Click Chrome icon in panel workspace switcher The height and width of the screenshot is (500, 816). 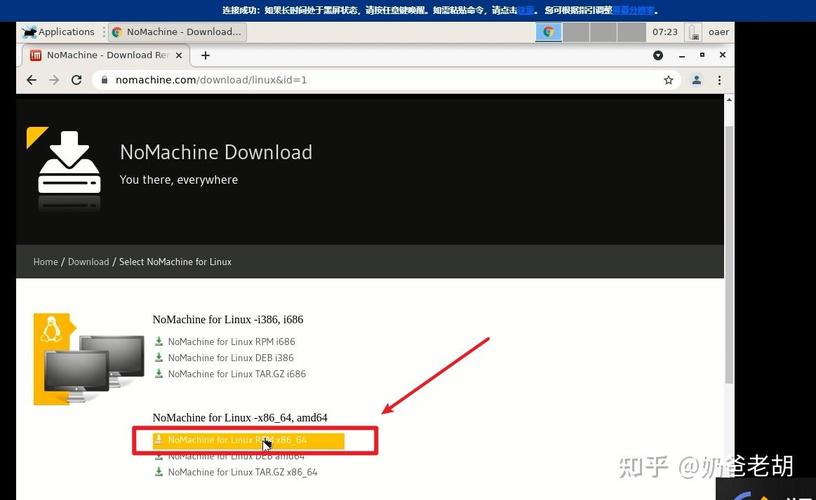(549, 32)
